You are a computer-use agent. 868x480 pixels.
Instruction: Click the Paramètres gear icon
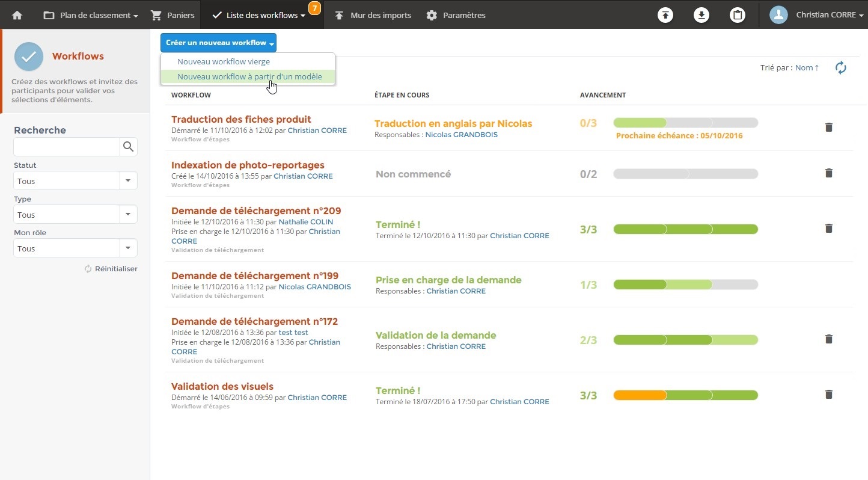tap(432, 15)
